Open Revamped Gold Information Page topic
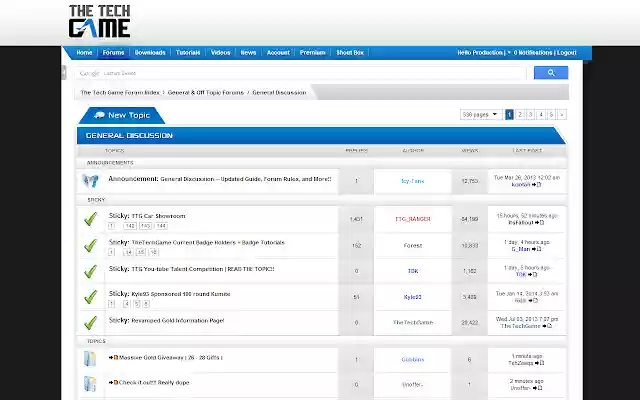The height and width of the screenshot is (400, 640). (x=178, y=320)
